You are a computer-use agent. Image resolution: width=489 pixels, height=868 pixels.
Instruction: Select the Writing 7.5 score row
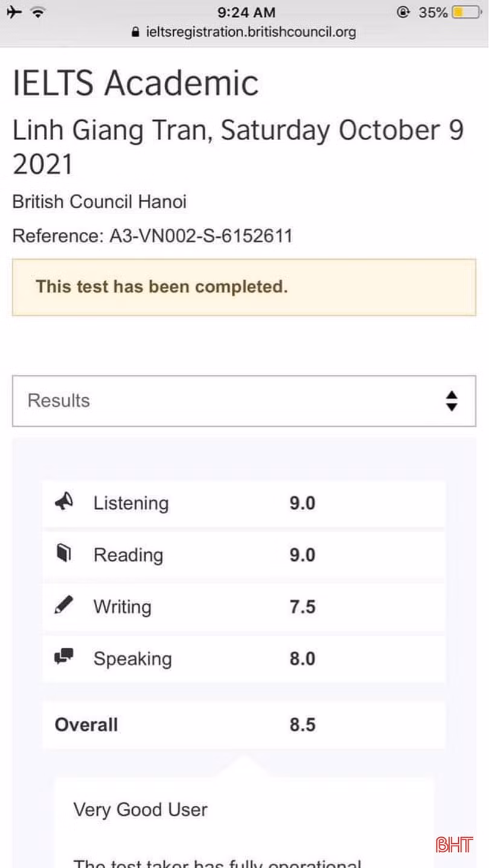click(244, 607)
